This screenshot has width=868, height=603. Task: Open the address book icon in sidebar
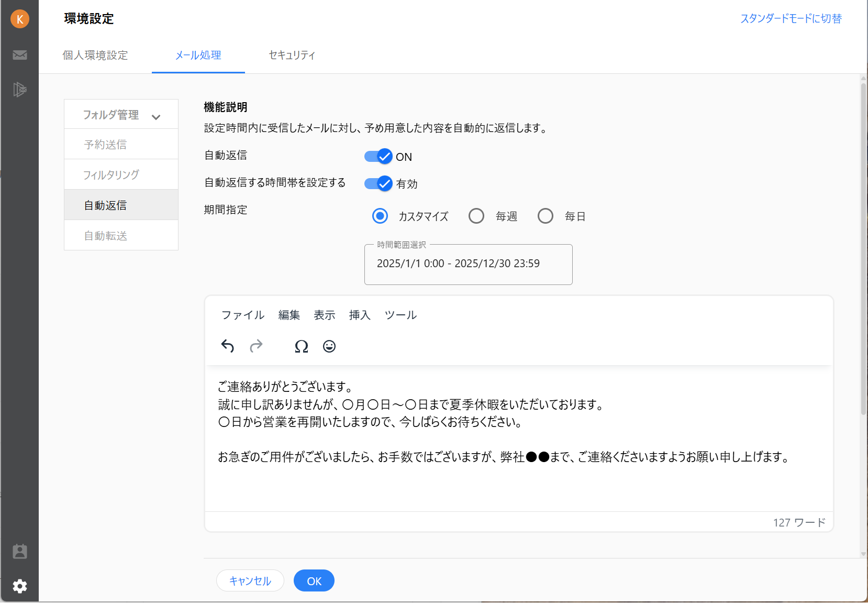pos(20,551)
